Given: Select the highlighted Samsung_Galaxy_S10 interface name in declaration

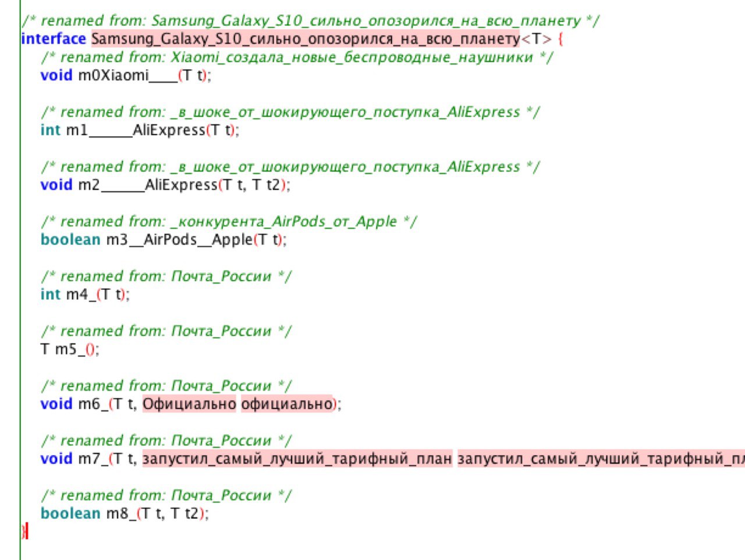Looking at the screenshot, I should pos(306,39).
